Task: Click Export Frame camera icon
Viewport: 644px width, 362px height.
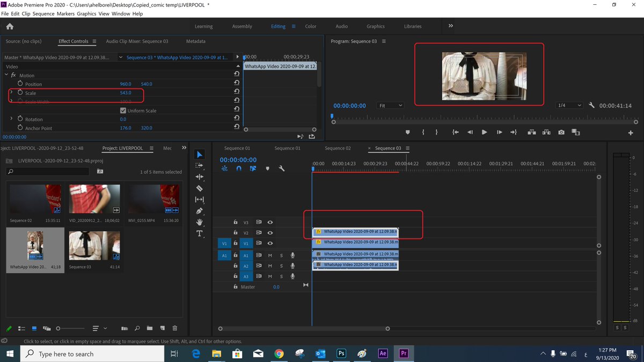Action: 561,132
